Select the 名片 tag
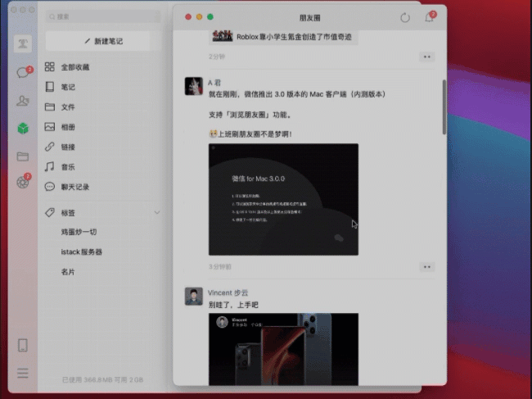 tap(68, 272)
